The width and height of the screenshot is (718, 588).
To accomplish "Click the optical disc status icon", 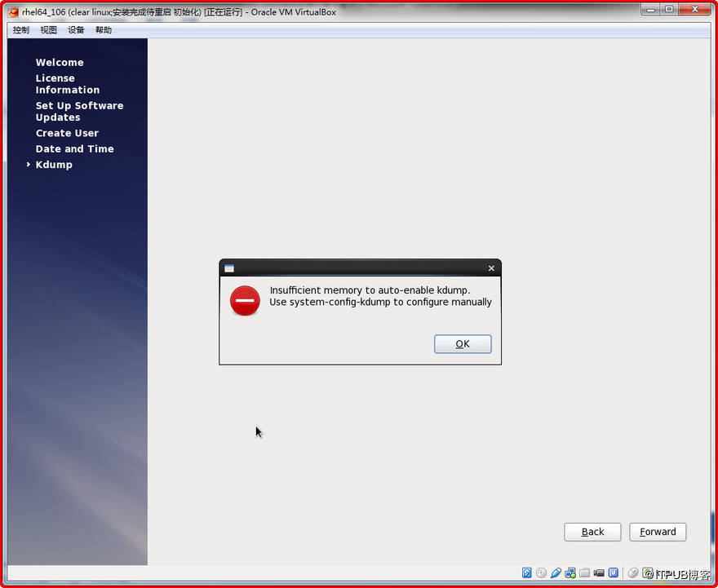I will (541, 573).
